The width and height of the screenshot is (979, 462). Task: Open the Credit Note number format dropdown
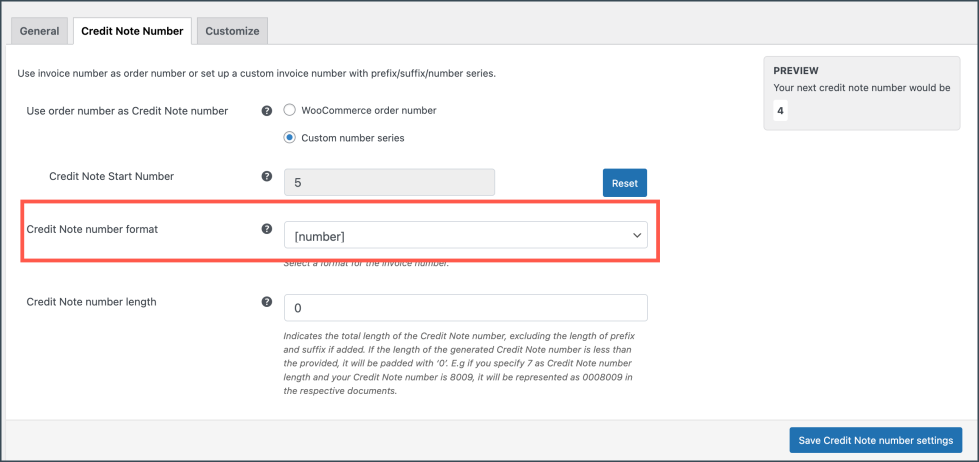465,235
